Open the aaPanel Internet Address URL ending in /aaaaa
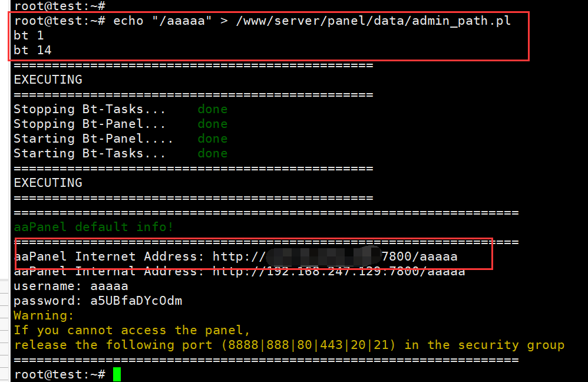 coord(335,256)
